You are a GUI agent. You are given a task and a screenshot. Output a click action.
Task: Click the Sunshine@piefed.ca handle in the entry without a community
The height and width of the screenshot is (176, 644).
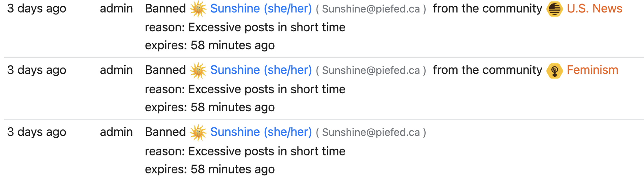(x=371, y=133)
